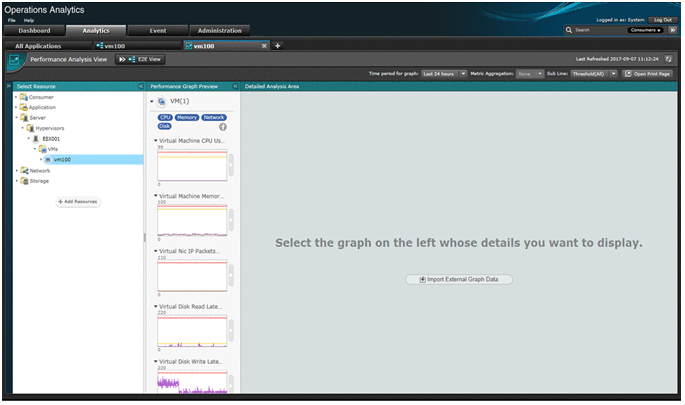Collapse the Performance Graph Preview panel
The image size is (685, 405).
pos(235,87)
